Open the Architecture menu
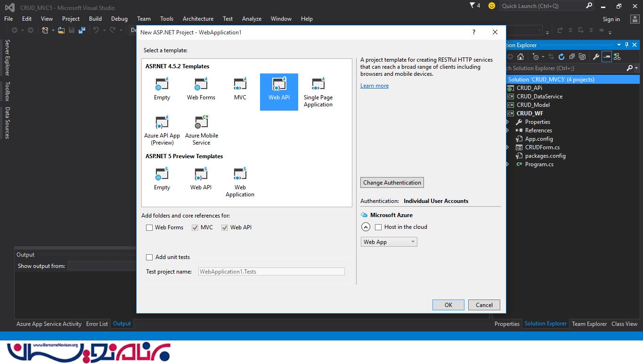 point(198,19)
